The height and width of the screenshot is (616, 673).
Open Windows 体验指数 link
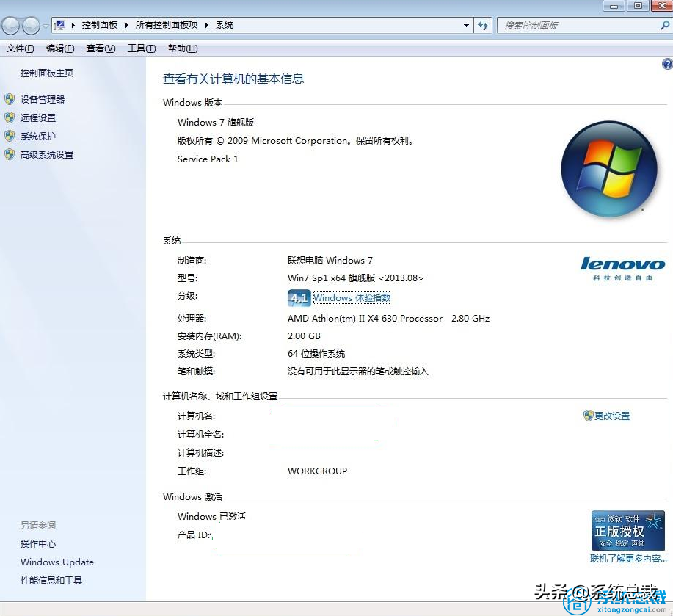(352, 298)
